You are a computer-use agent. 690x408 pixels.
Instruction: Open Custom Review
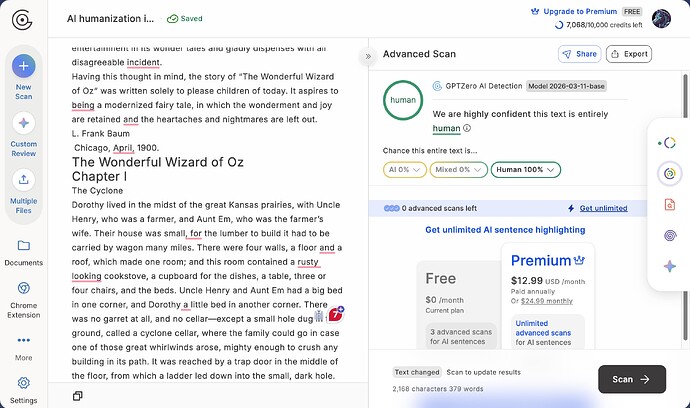click(24, 134)
